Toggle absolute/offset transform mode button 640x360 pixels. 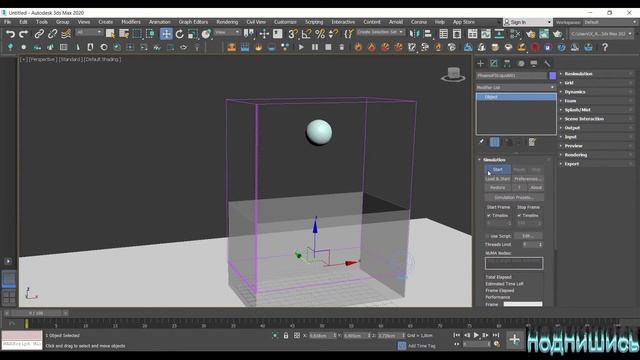[x=297, y=336]
